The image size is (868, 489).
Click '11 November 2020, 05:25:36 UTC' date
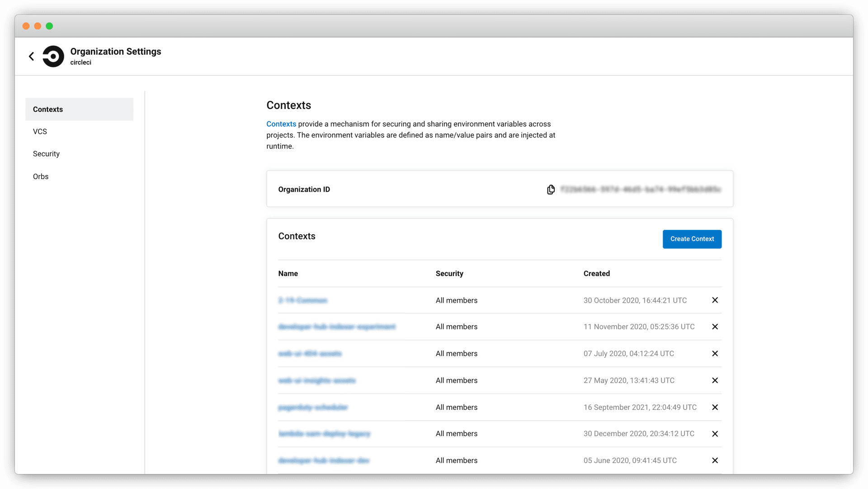tap(639, 327)
